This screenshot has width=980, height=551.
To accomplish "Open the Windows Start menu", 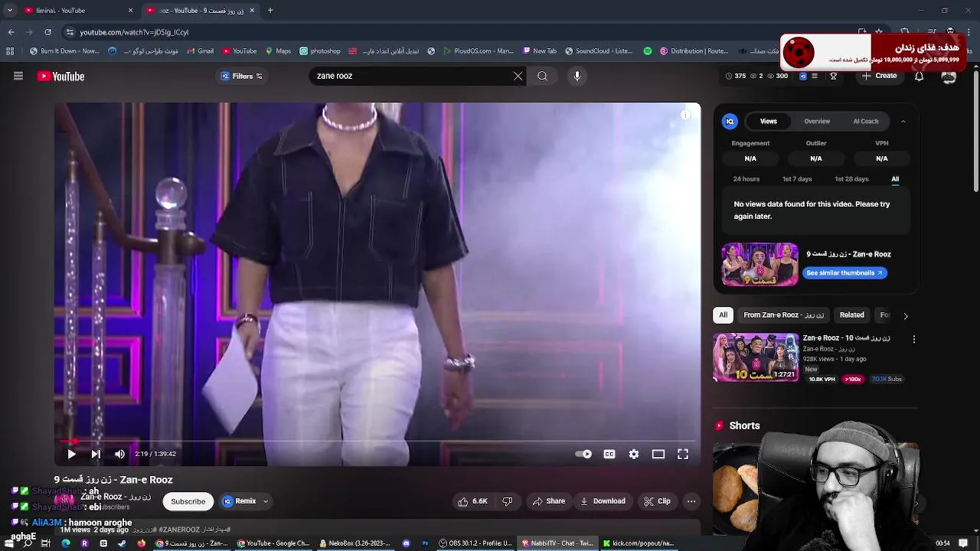I will click(x=9, y=543).
